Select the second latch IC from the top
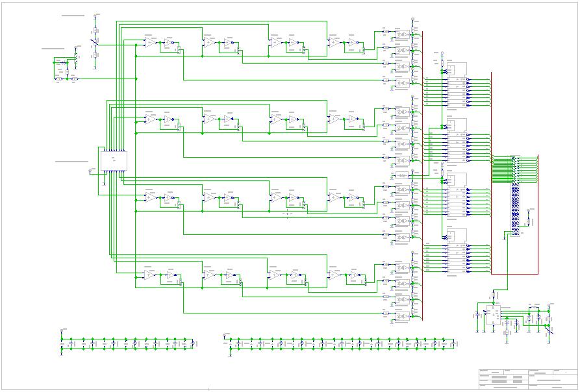 point(458,136)
